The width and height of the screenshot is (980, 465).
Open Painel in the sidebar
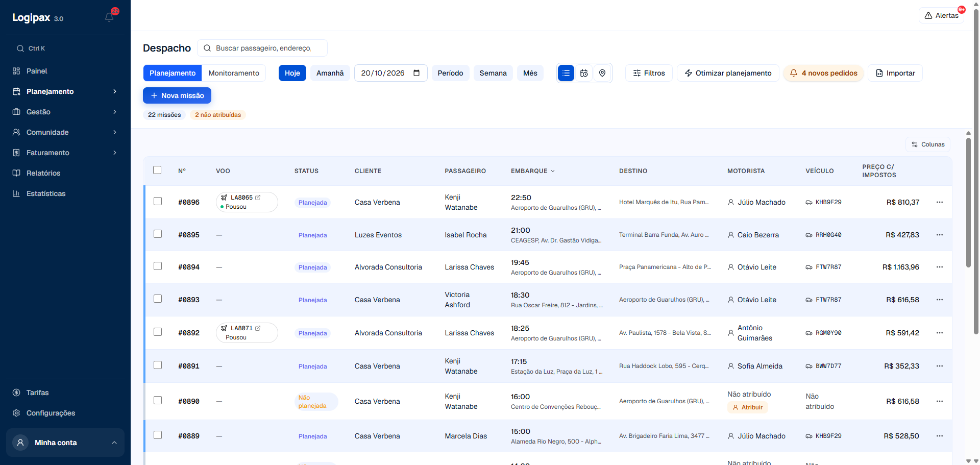65,71
